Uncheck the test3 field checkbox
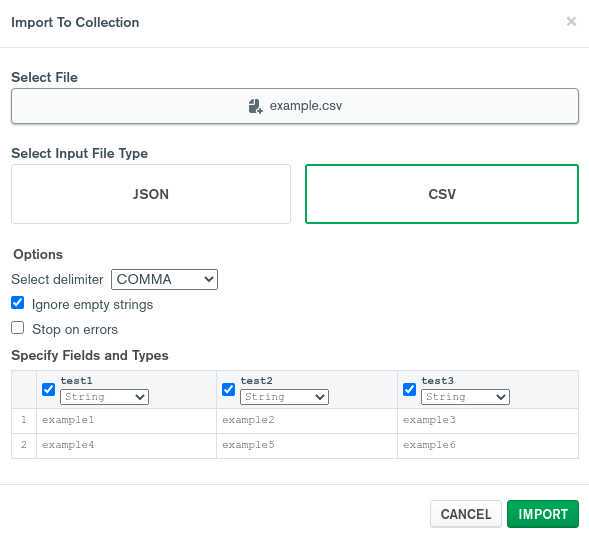 (x=409, y=389)
